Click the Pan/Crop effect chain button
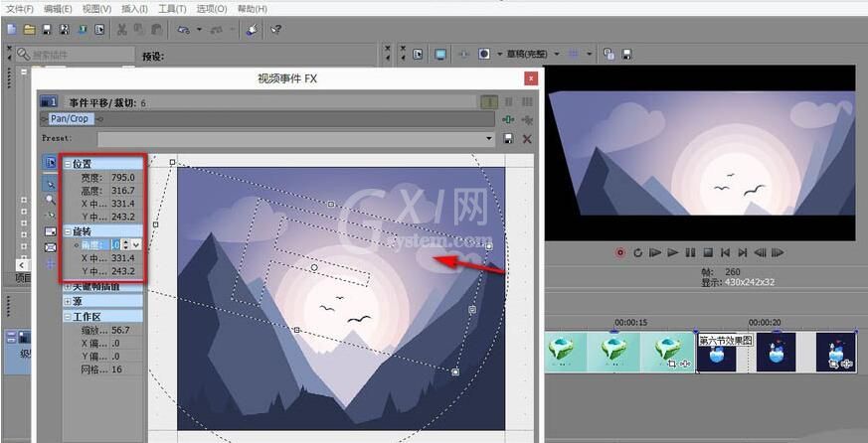The image size is (868, 443). 70,118
